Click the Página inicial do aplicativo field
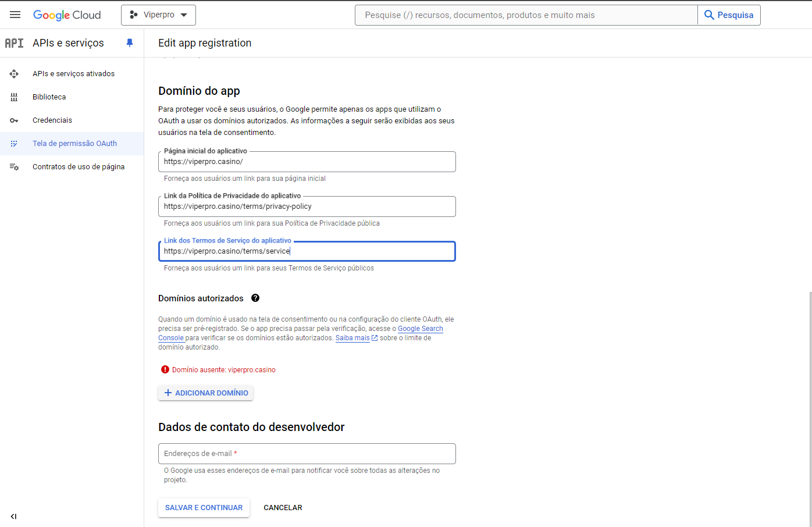This screenshot has height=527, width=812. [307, 162]
